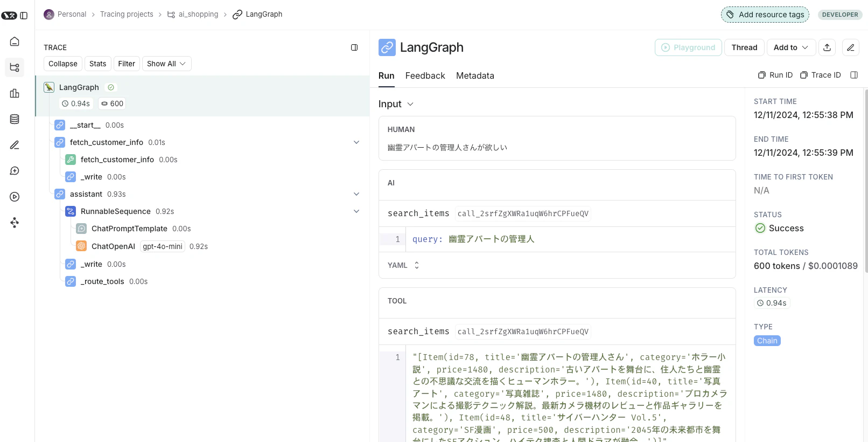Screen dimensions: 868x442
Task: Click the 600 token badge in trace
Action: [112, 103]
